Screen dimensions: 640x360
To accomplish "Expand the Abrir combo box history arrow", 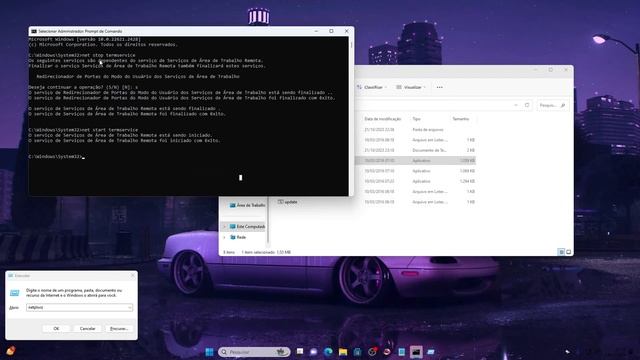I will (130, 307).
